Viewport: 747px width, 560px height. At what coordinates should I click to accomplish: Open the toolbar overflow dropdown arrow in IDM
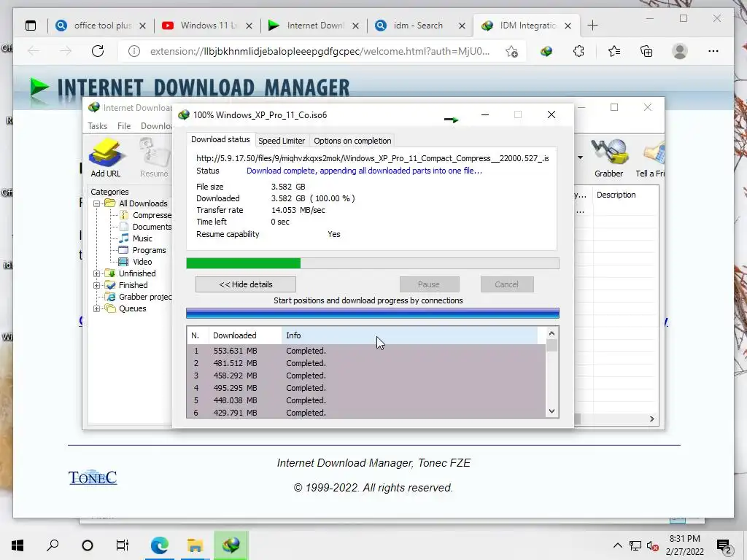tap(580, 157)
